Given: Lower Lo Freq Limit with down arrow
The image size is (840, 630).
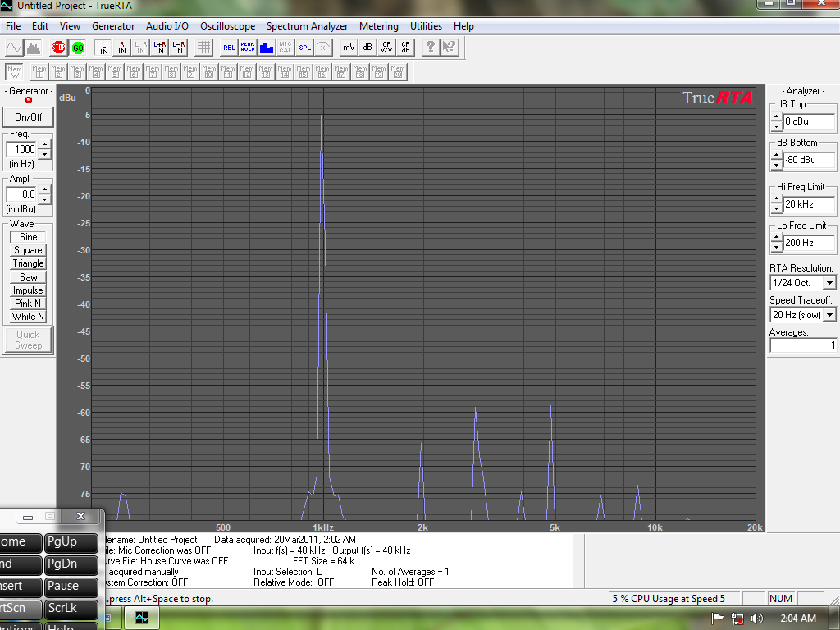Looking at the screenshot, I should pyautogui.click(x=777, y=248).
